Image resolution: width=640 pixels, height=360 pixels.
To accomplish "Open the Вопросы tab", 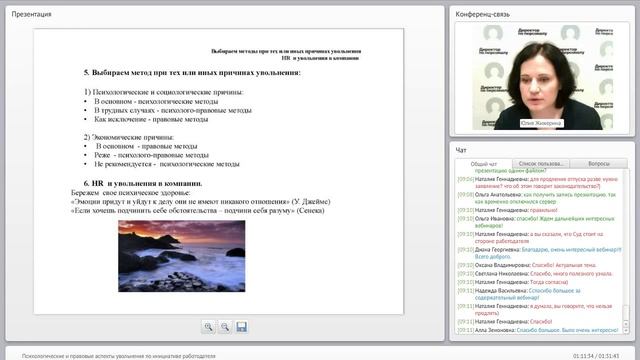I will (599, 164).
